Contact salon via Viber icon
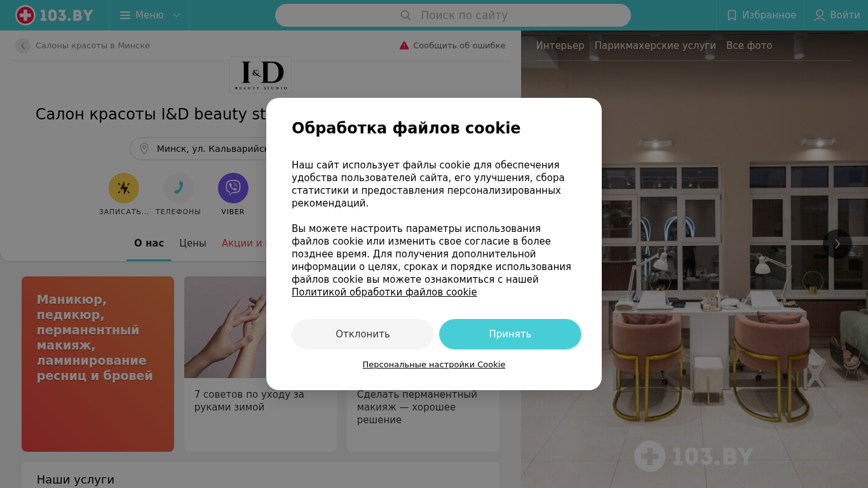The image size is (868, 488). [233, 188]
